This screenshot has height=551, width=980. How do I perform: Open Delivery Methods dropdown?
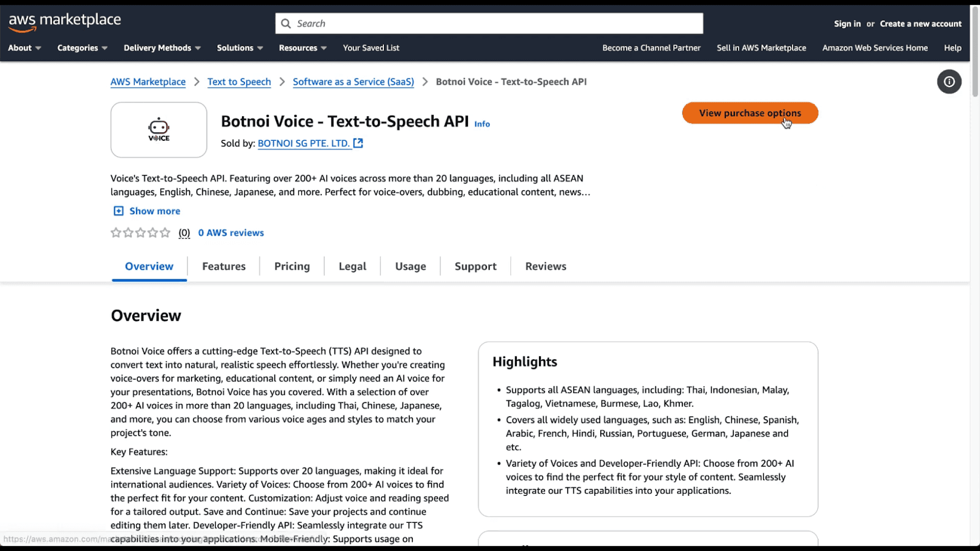click(162, 48)
